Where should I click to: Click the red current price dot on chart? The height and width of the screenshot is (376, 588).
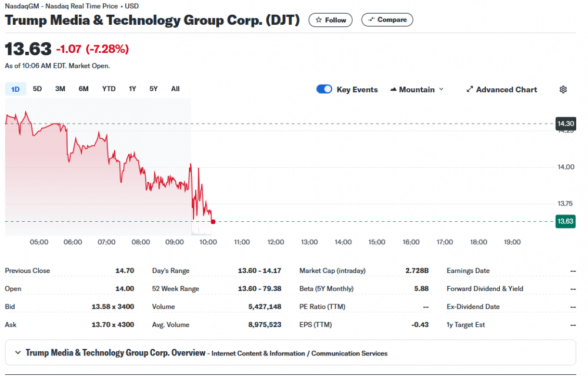tap(213, 222)
